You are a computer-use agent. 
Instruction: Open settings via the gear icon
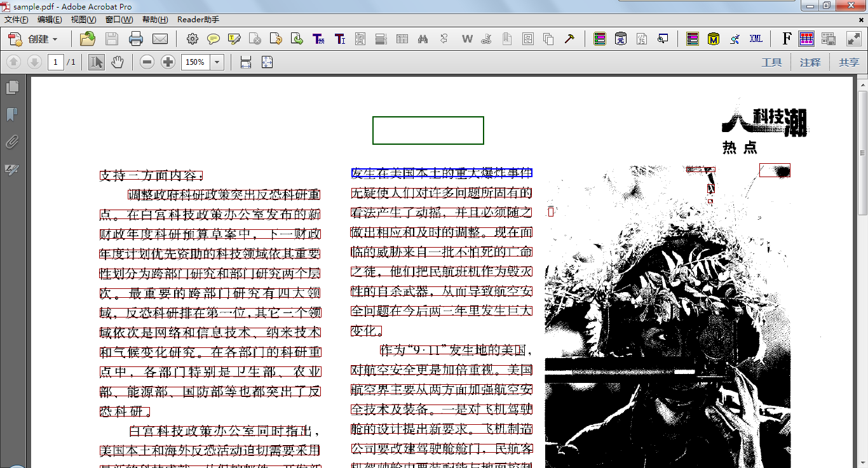[193, 39]
